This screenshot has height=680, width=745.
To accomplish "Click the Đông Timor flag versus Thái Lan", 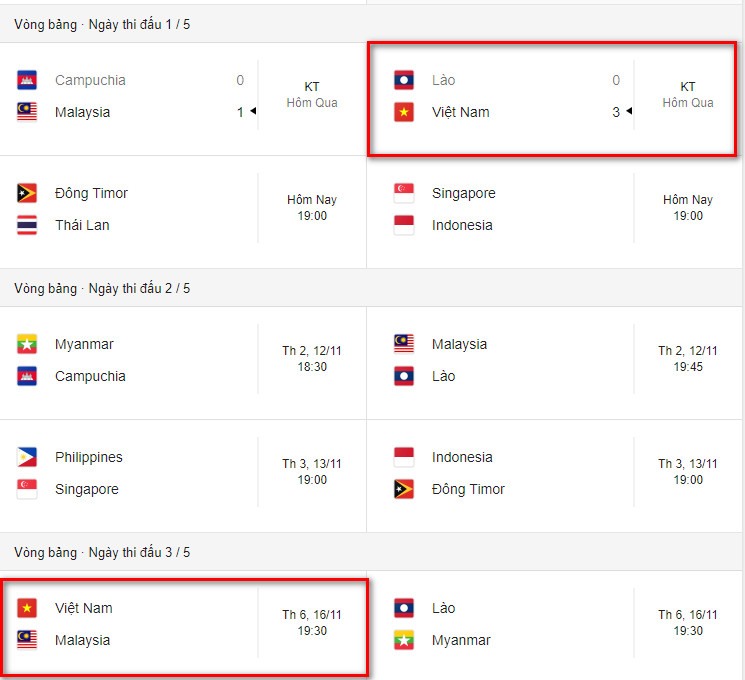I will (27, 193).
